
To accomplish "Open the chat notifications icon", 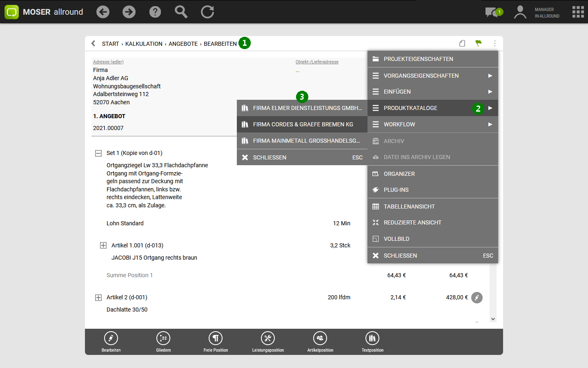I will 492,12.
